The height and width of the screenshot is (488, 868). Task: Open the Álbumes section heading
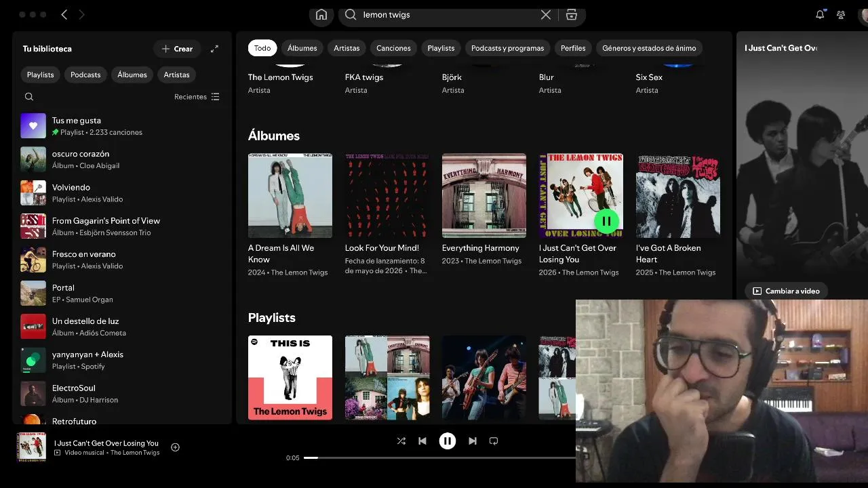point(274,136)
